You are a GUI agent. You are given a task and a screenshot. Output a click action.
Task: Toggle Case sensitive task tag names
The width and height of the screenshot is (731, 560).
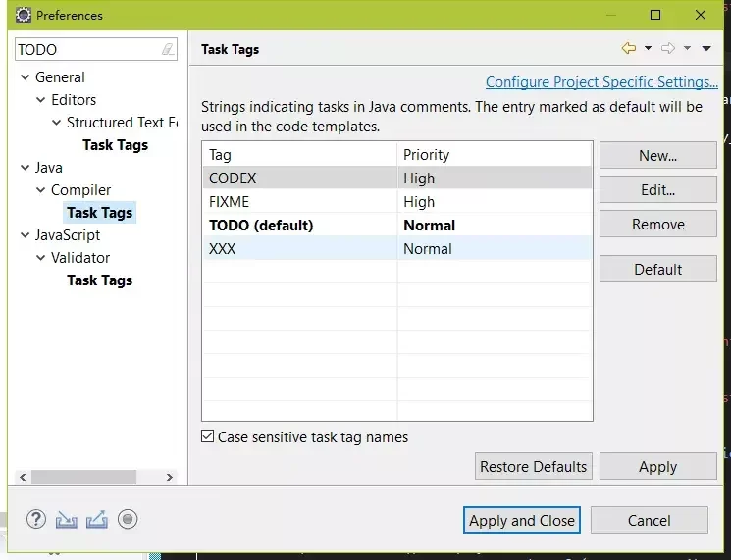tap(207, 436)
